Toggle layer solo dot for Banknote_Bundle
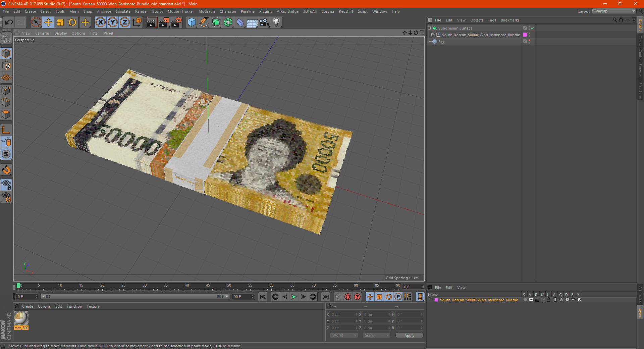Viewport: 644px width, 349px height. click(525, 300)
